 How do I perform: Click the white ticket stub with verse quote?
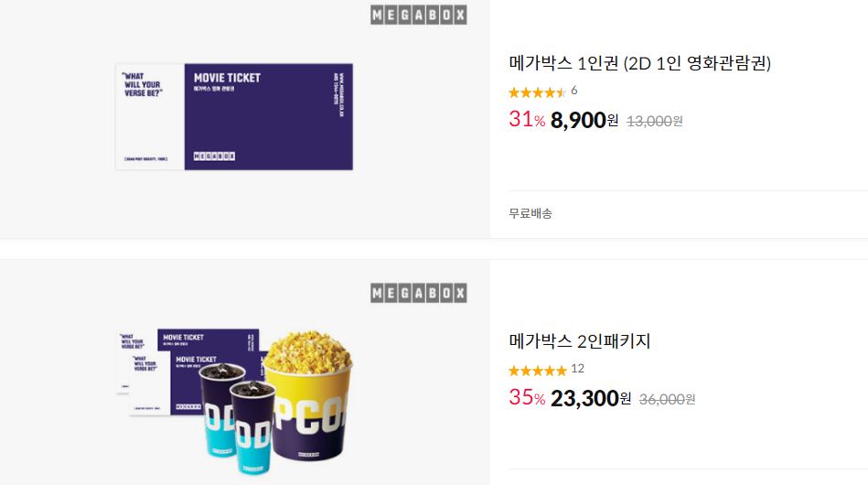(x=149, y=117)
